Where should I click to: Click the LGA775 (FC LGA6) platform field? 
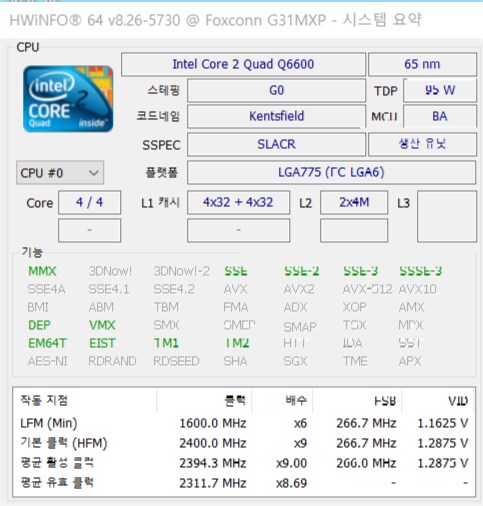pyautogui.click(x=331, y=172)
